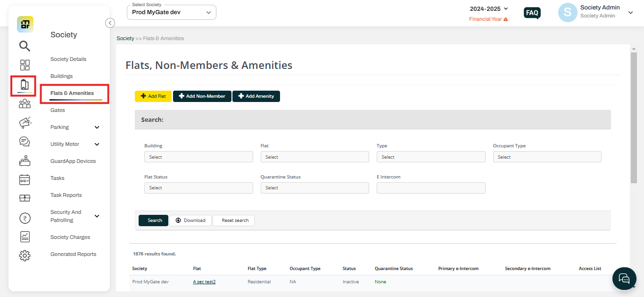
Task: Expand the Utility Meter submenu
Action: tap(97, 144)
